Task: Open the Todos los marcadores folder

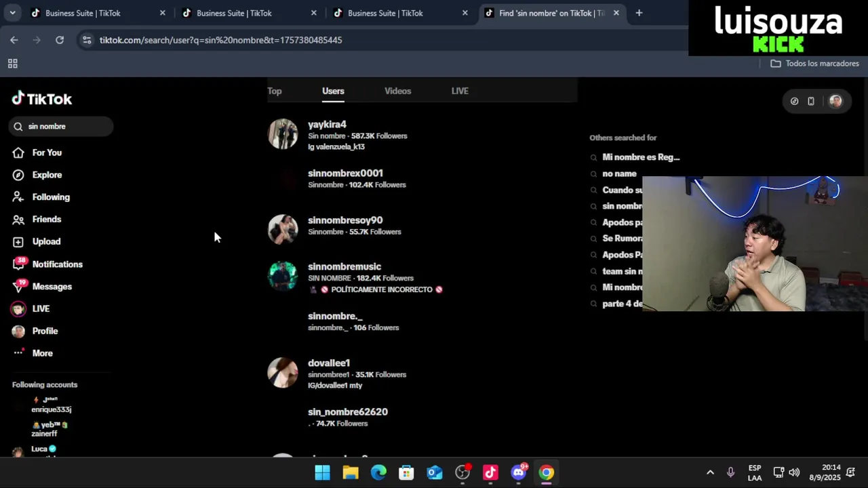Action: click(x=815, y=64)
